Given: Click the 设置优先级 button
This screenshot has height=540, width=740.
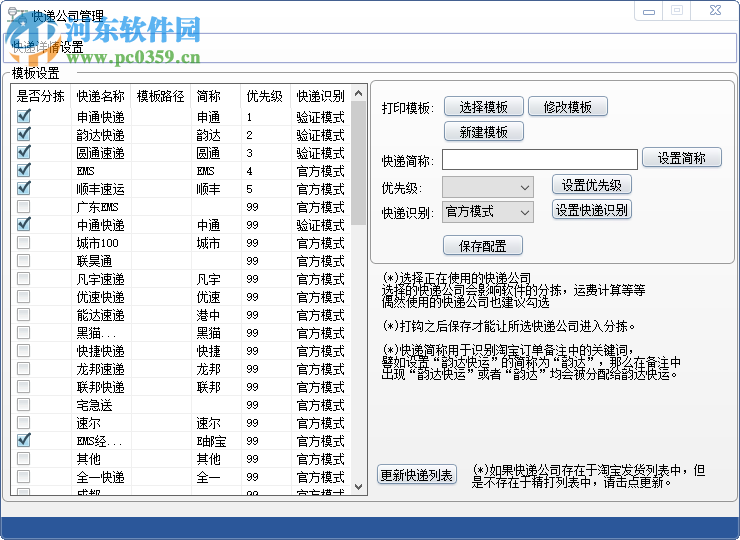Looking at the screenshot, I should click(591, 185).
